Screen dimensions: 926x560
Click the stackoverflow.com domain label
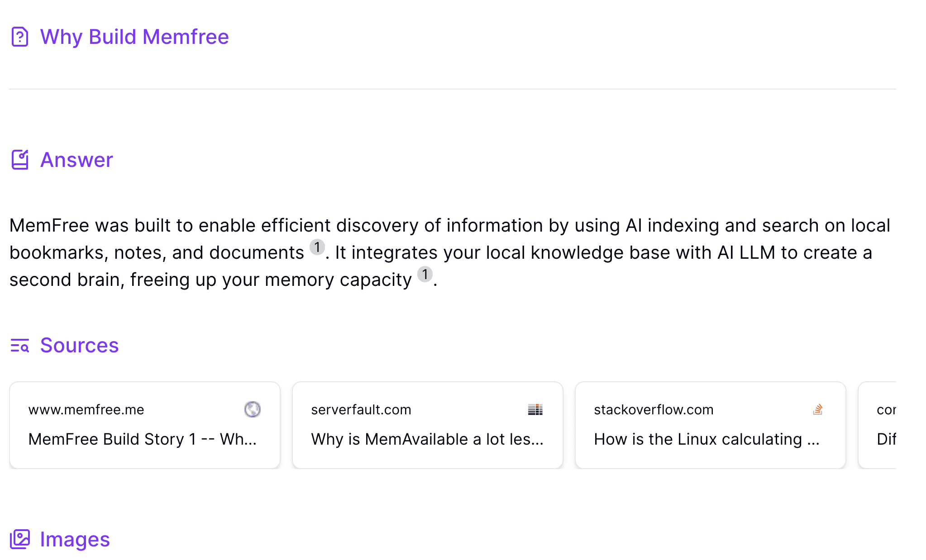coord(653,410)
